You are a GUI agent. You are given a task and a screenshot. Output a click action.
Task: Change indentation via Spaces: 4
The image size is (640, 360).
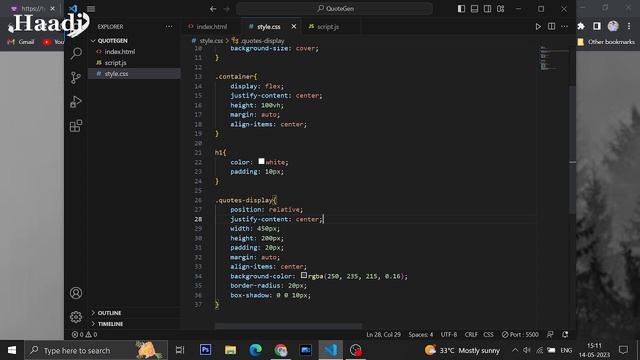[421, 335]
